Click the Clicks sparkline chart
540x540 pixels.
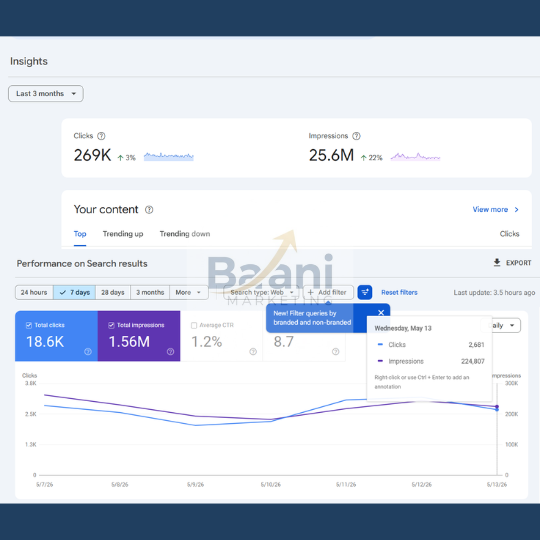(x=169, y=156)
